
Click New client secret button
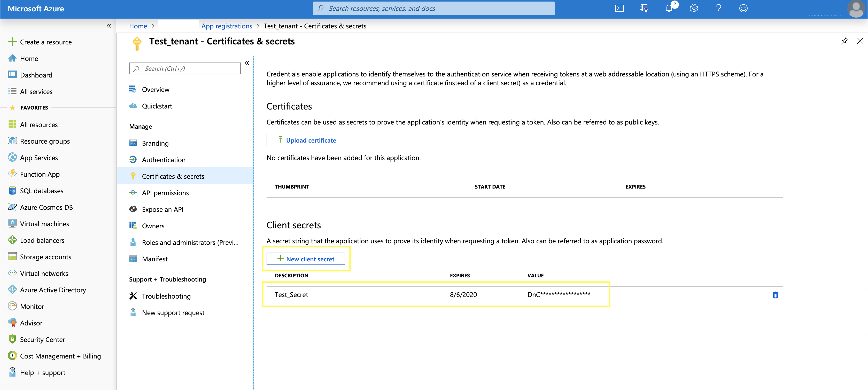coord(306,259)
